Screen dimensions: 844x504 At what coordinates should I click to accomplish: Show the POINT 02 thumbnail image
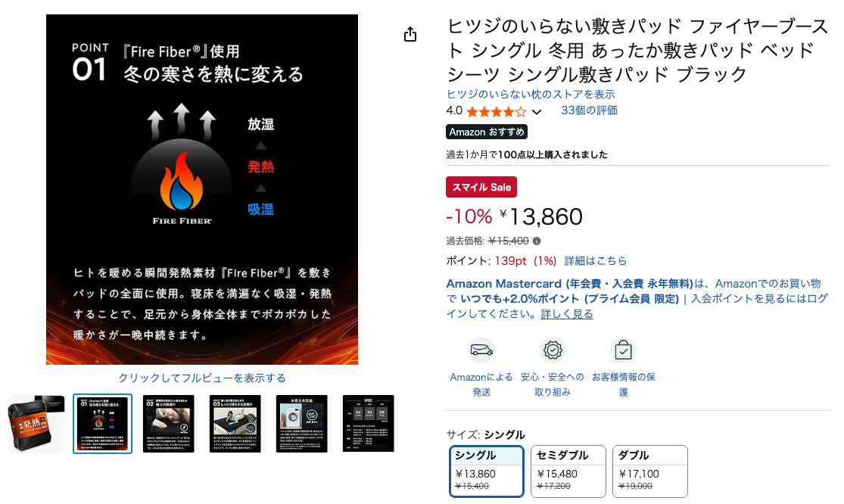click(x=169, y=424)
